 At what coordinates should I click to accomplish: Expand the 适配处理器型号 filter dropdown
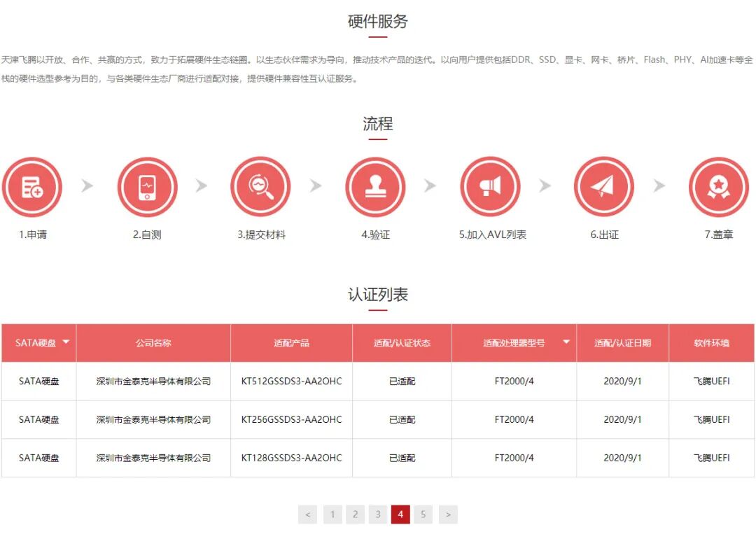point(566,342)
